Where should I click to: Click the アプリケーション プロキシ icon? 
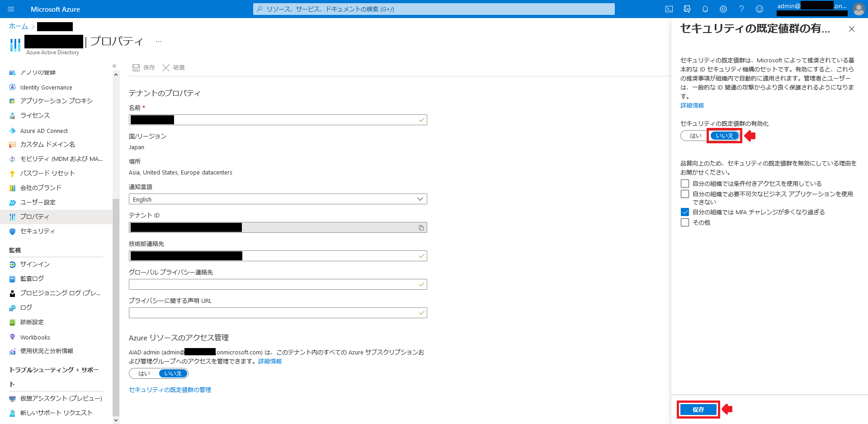(12, 101)
